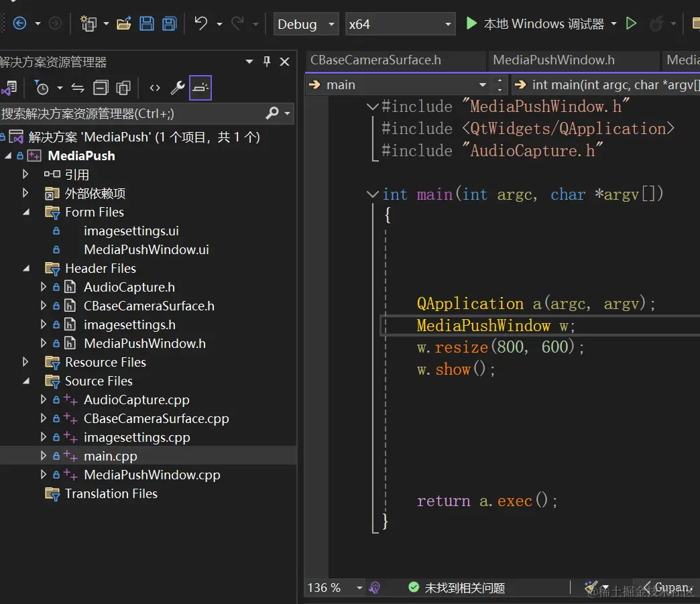Select AudioCapture.cpp source file

(137, 400)
